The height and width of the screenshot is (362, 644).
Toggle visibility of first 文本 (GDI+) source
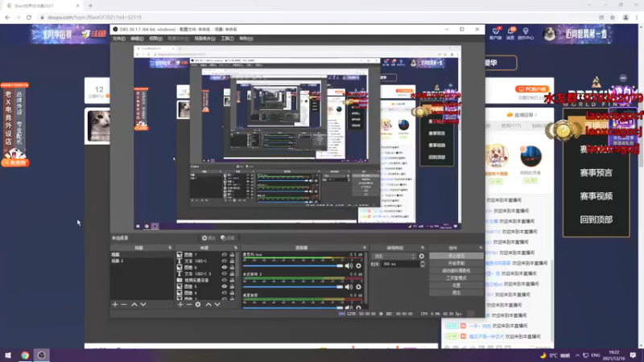(x=225, y=261)
